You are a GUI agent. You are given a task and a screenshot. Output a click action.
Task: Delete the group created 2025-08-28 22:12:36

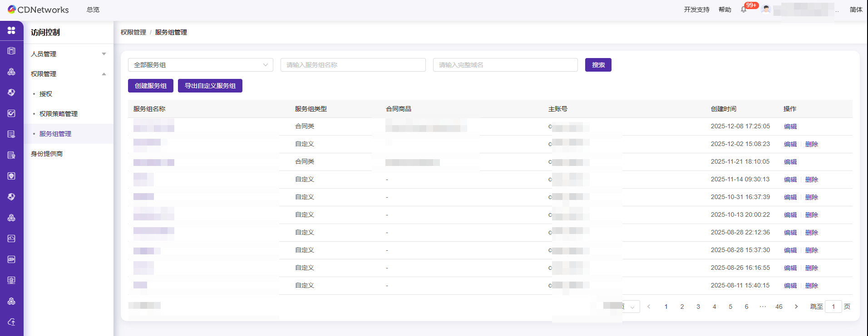click(x=812, y=233)
